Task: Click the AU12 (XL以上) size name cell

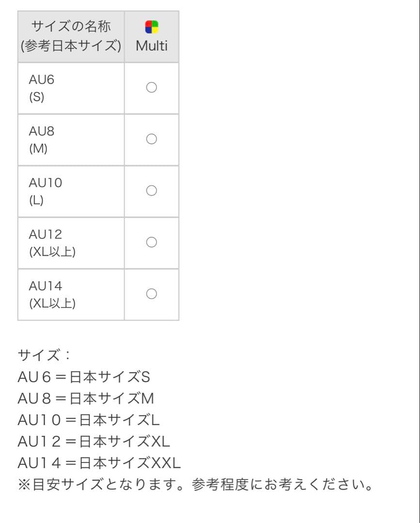Action: (71, 243)
